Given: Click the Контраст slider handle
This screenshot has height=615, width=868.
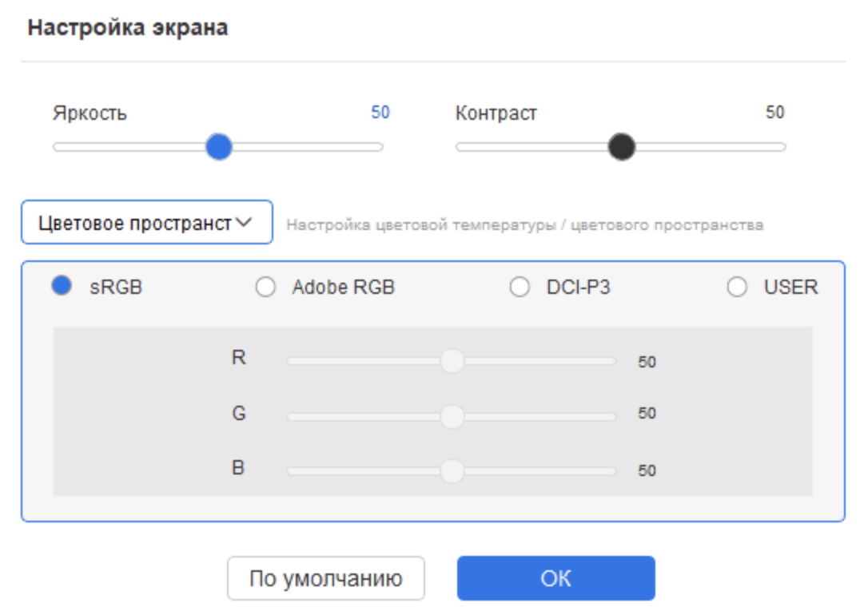Looking at the screenshot, I should (621, 146).
